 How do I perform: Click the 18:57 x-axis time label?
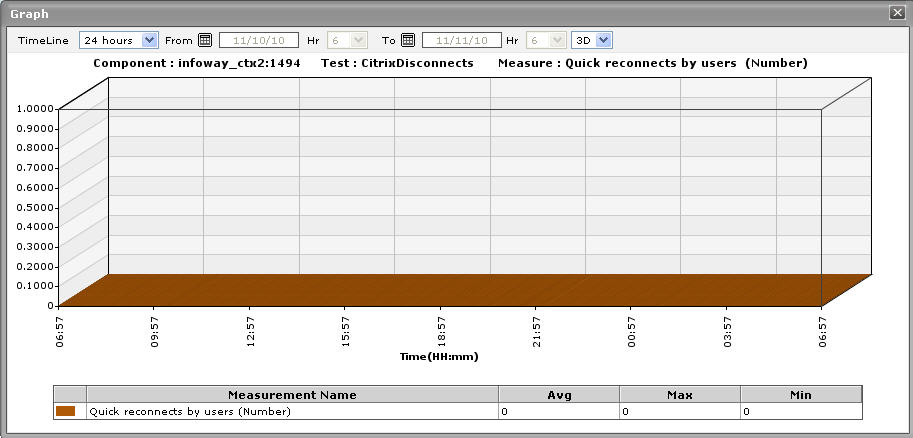[x=441, y=331]
